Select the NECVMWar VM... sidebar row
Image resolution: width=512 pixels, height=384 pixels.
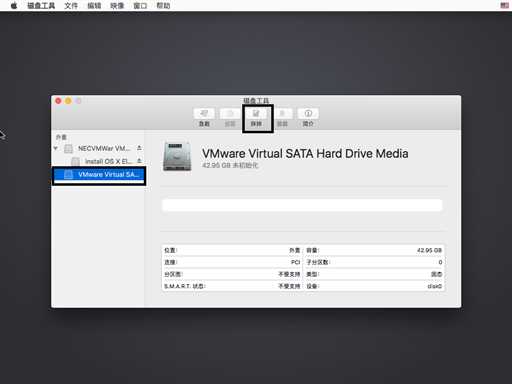pyautogui.click(x=98, y=148)
